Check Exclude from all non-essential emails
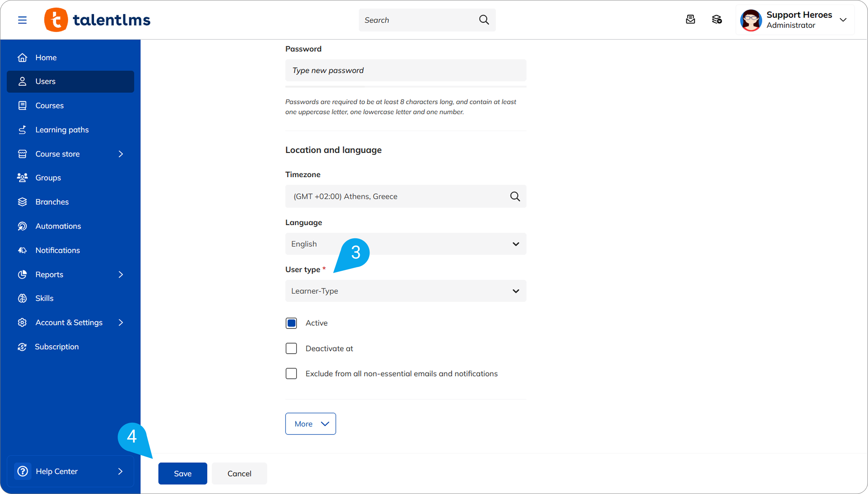868x494 pixels. (291, 374)
